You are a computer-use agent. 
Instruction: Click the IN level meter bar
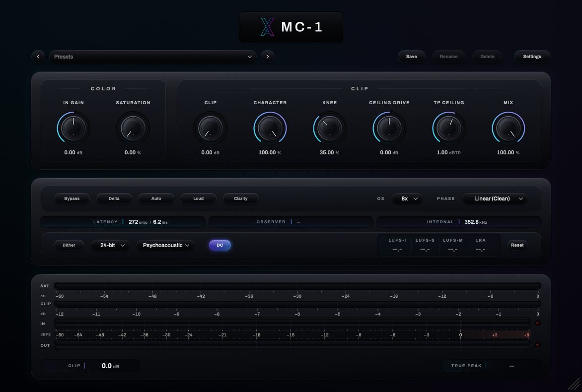click(292, 324)
